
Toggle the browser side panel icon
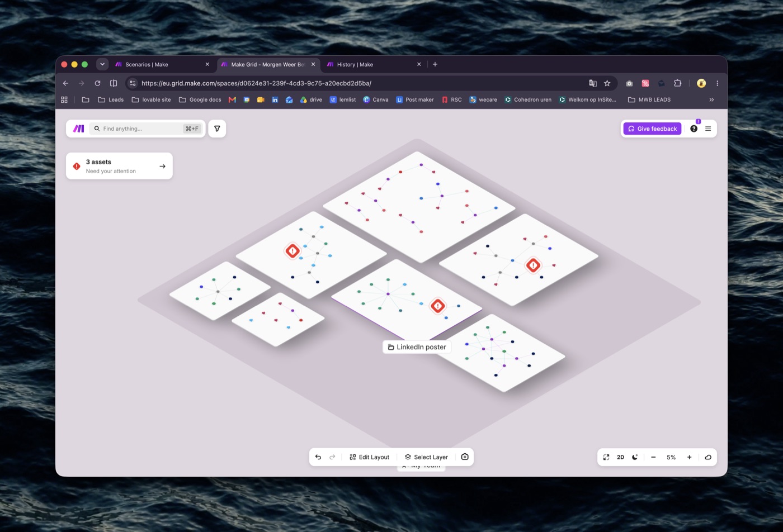coord(114,83)
